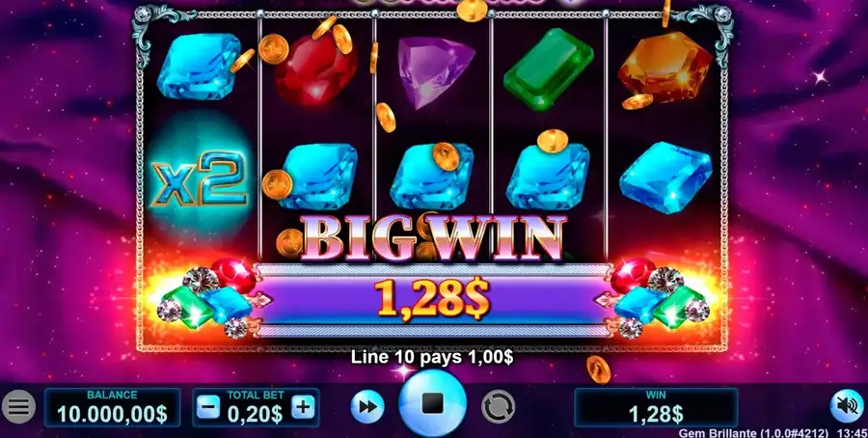The image size is (868, 438).
Task: Click the Win 1,28$ display panel
Action: click(x=656, y=407)
